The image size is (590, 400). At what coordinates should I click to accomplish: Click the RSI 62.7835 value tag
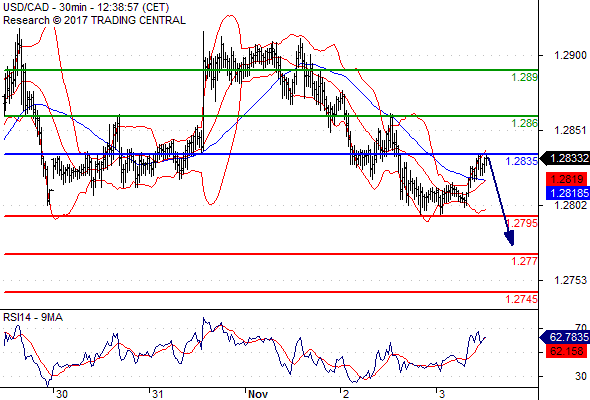[565, 337]
